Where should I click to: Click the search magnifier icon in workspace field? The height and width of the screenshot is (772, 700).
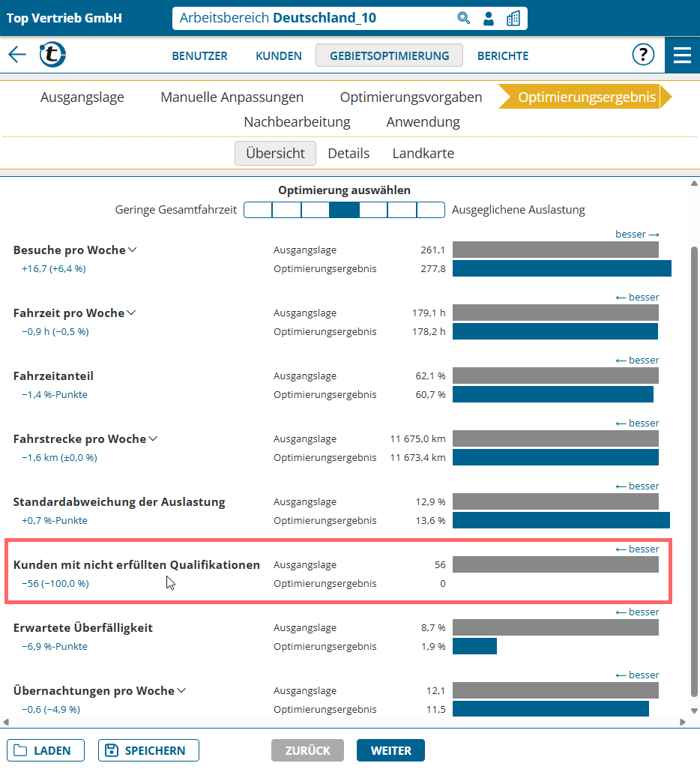click(x=464, y=18)
